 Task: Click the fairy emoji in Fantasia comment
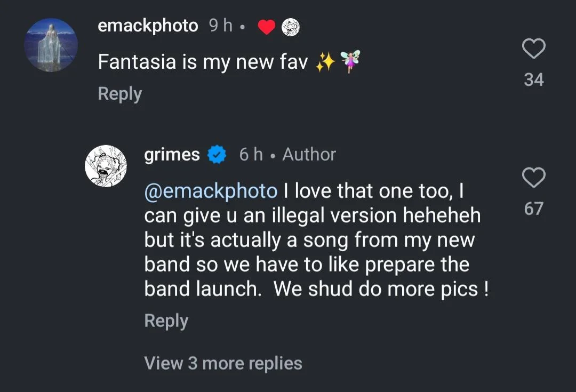click(x=350, y=62)
